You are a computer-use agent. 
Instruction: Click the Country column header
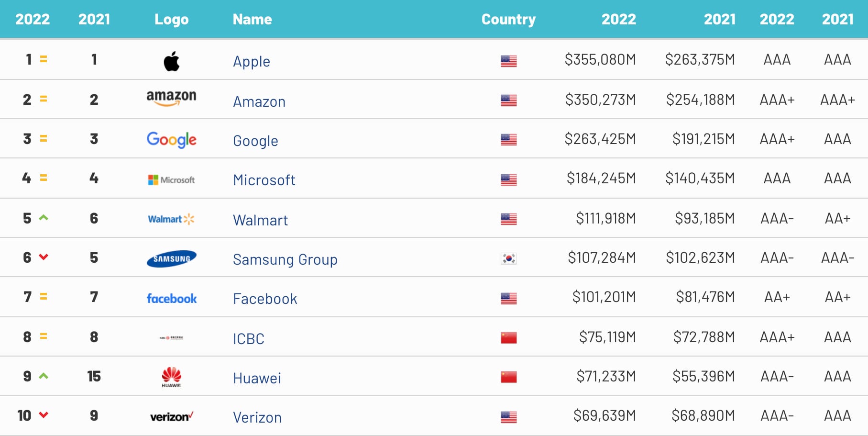tap(508, 20)
